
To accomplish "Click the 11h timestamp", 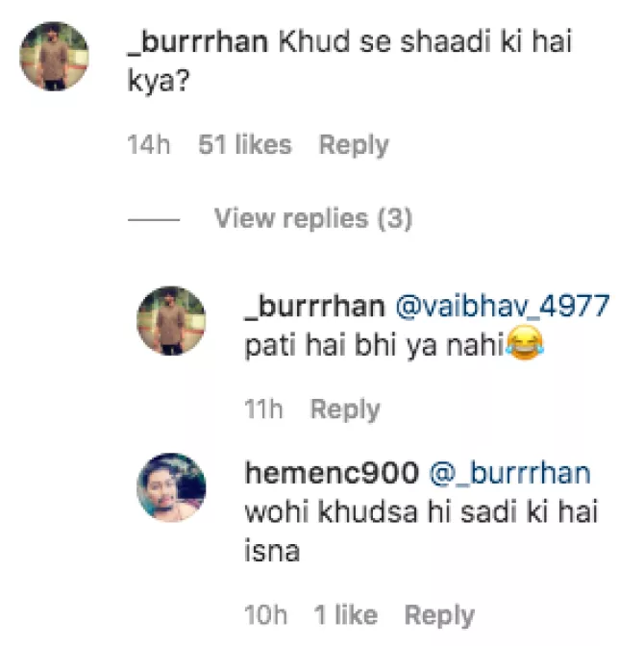I will (262, 410).
